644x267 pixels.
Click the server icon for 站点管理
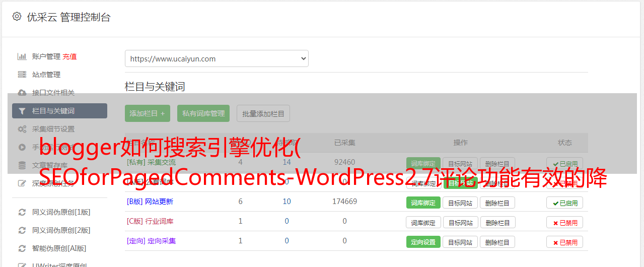[22, 75]
